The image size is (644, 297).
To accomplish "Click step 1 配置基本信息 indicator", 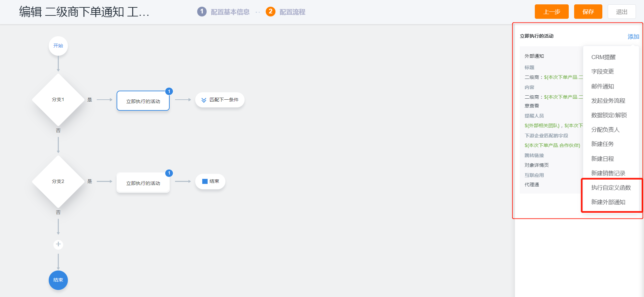I will point(223,12).
